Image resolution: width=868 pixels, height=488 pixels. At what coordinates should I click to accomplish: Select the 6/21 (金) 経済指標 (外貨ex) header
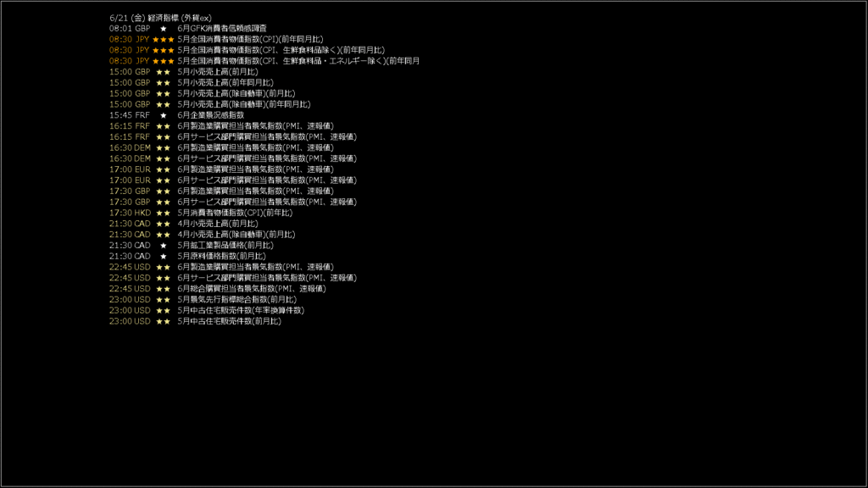[160, 18]
